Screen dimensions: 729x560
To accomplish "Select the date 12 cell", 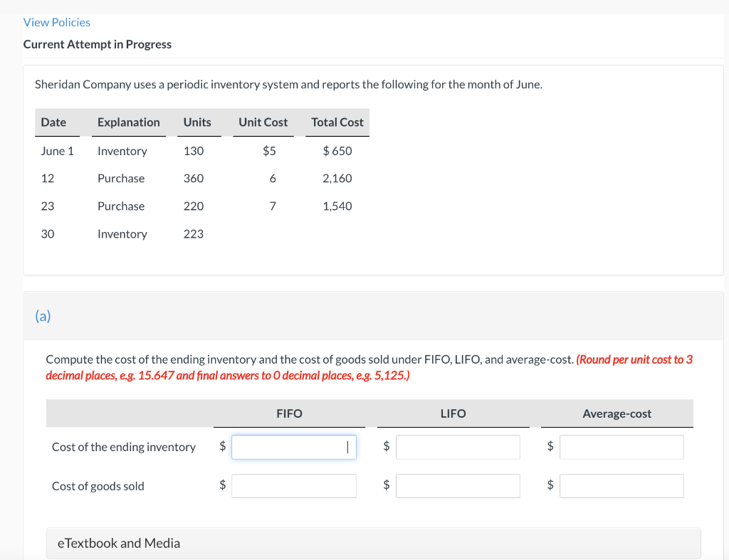I will click(x=48, y=179).
